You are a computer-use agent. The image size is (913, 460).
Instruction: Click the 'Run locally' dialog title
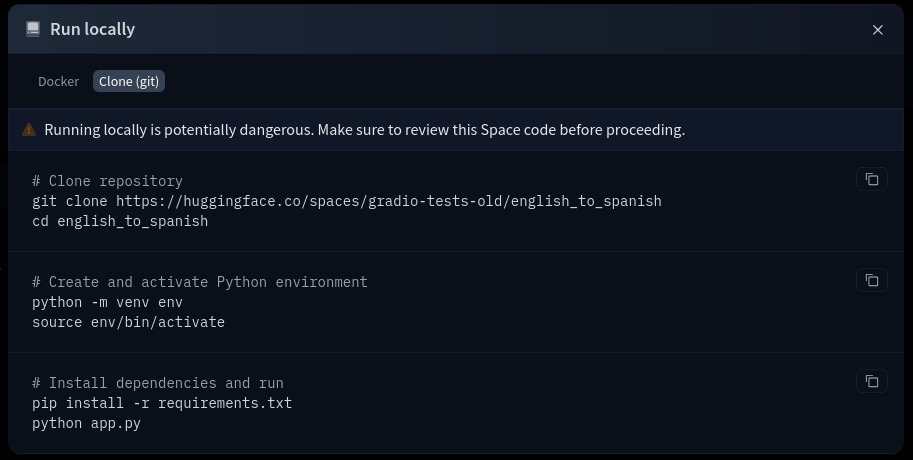(x=93, y=30)
